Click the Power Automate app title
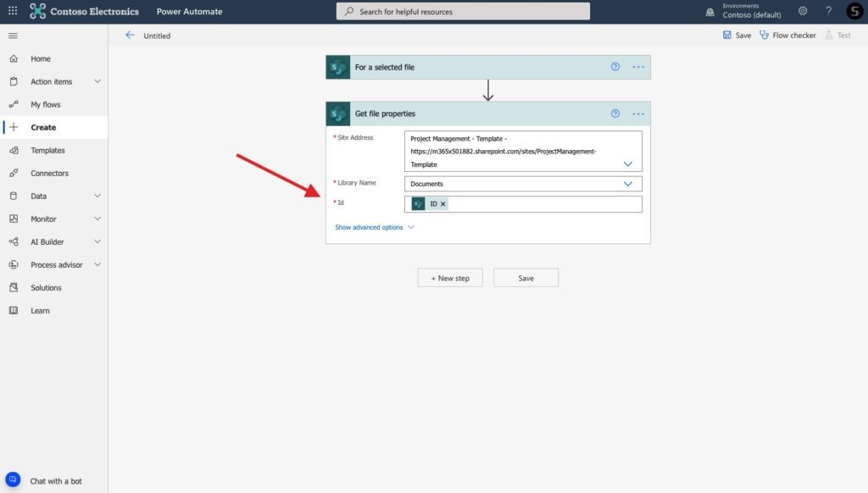The height and width of the screenshot is (493, 868). 189,12
